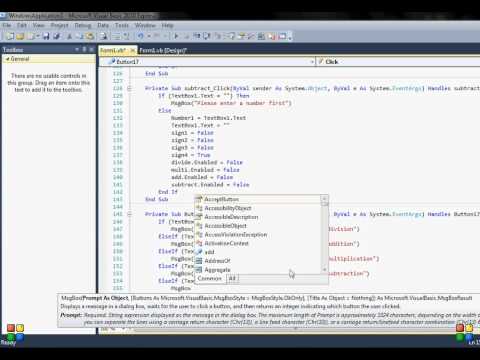Open the Tools menu
This screenshot has height=360, width=480.
tap(122, 25)
